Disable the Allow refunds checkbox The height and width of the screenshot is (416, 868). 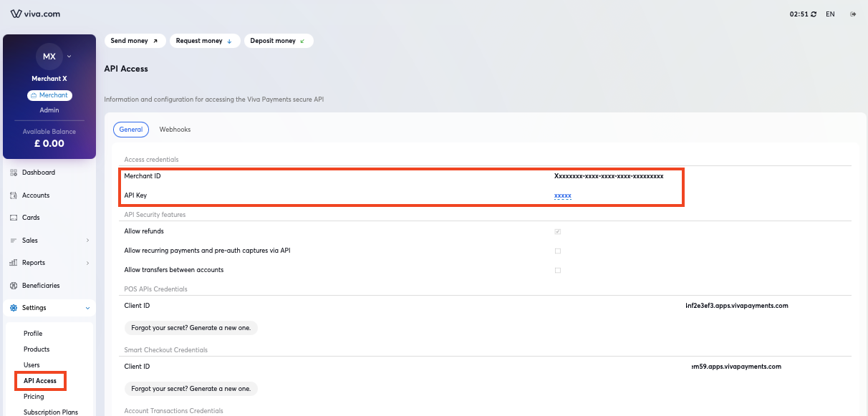(557, 231)
